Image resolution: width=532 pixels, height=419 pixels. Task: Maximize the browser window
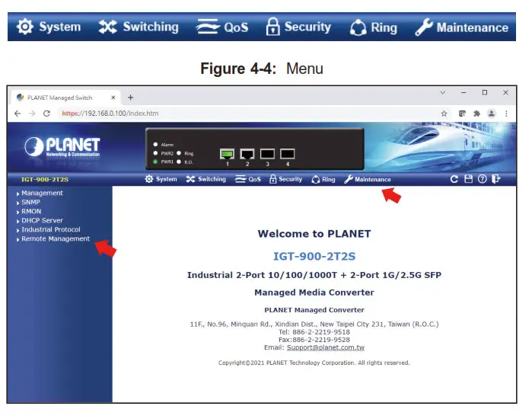point(485,92)
